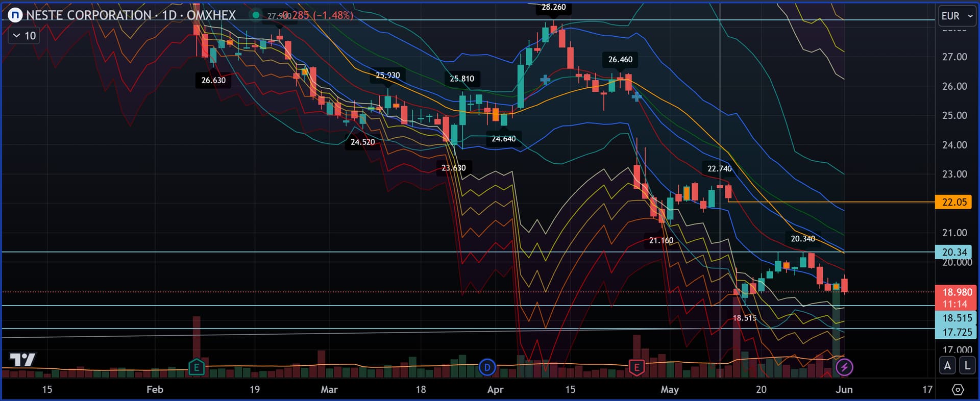Click the red 18.980 last price label
The width and height of the screenshot is (980, 401).
point(957,292)
